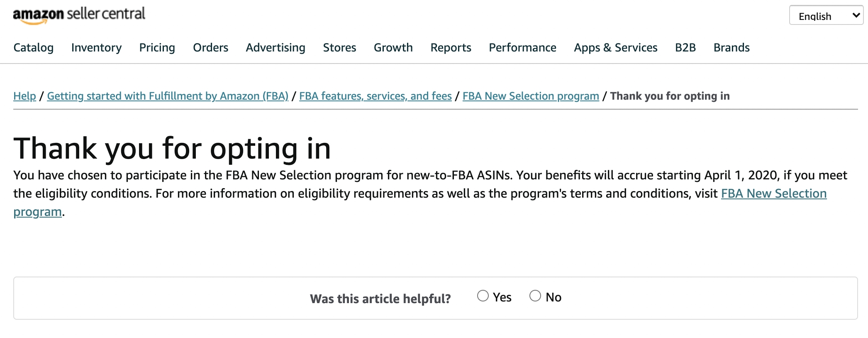This screenshot has width=868, height=338.
Task: Go to the Help breadcrumb link
Action: (x=25, y=96)
